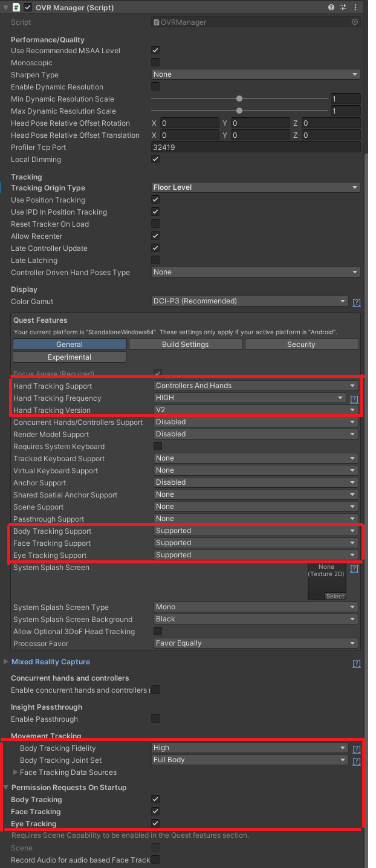Screen dimensions: 376x868
Task: Toggle Eye Tracking permission request
Action: point(155,824)
